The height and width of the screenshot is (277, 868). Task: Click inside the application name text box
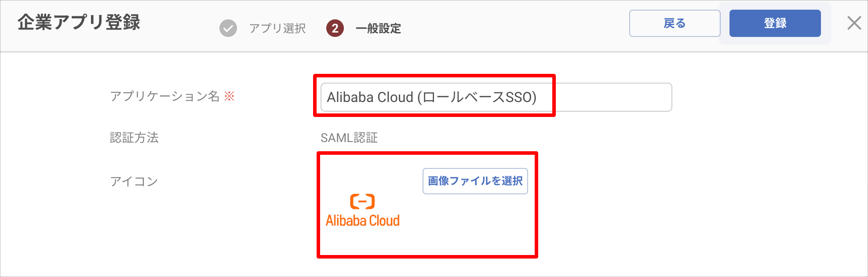click(x=496, y=97)
